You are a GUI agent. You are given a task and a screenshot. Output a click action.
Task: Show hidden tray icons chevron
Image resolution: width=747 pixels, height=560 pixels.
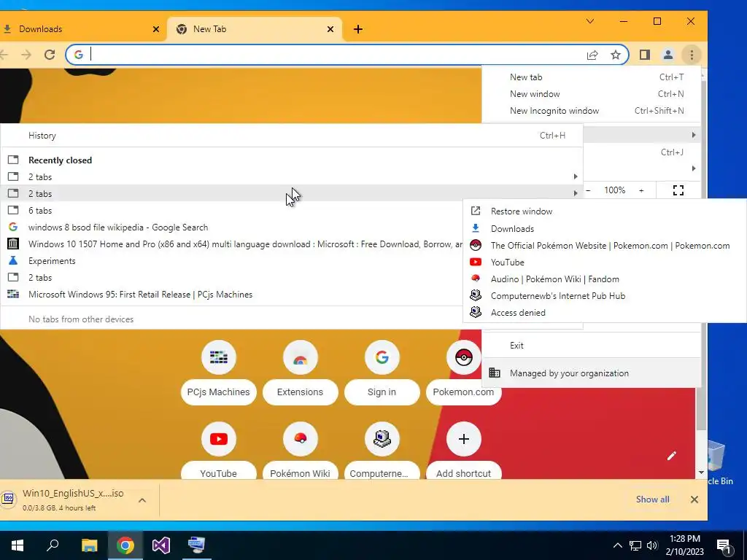617,545
